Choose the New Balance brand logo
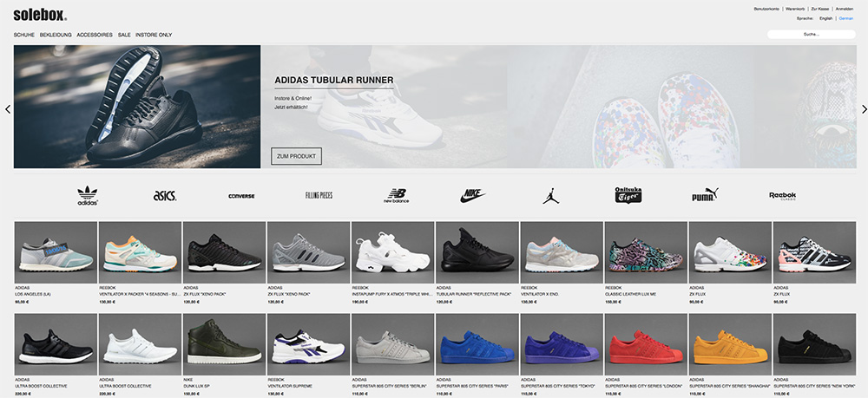The height and width of the screenshot is (398, 868). tap(397, 196)
